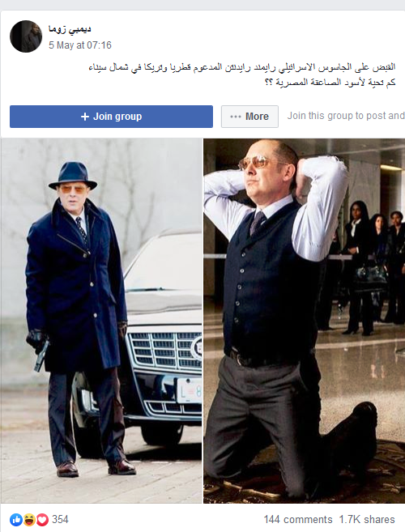Image resolution: width=405 pixels, height=532 pixels.
Task: Click the red heart Love reaction icon
Action: pos(42,519)
